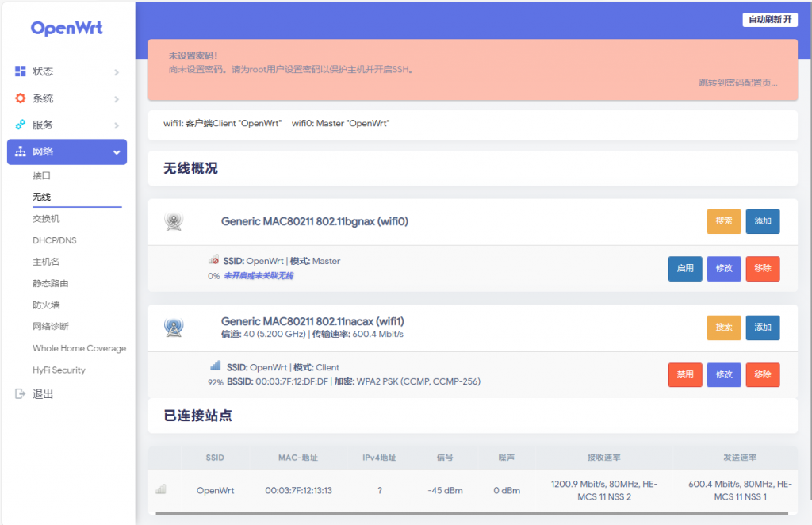Click the wifi0 Master "OpenWrt" tab
This screenshot has height=525, width=812.
pyautogui.click(x=340, y=123)
